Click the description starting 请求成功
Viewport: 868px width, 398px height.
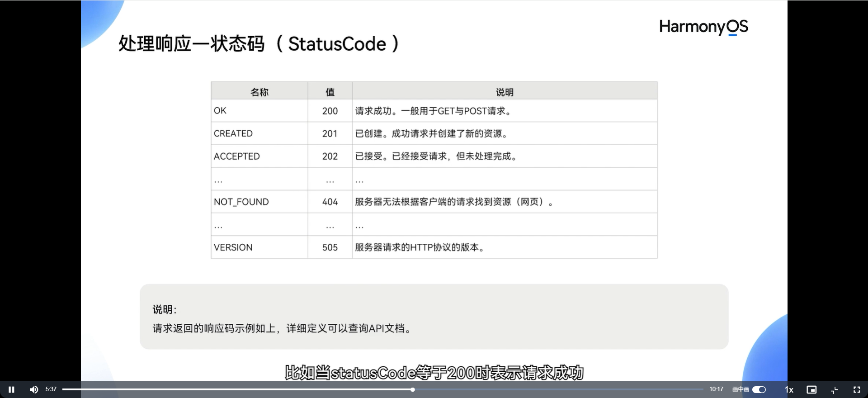click(433, 111)
